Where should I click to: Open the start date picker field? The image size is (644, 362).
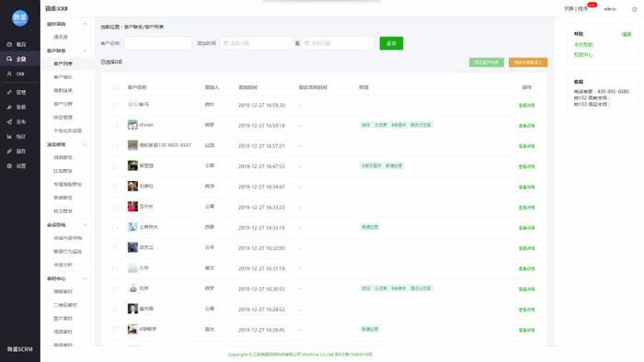coord(257,43)
